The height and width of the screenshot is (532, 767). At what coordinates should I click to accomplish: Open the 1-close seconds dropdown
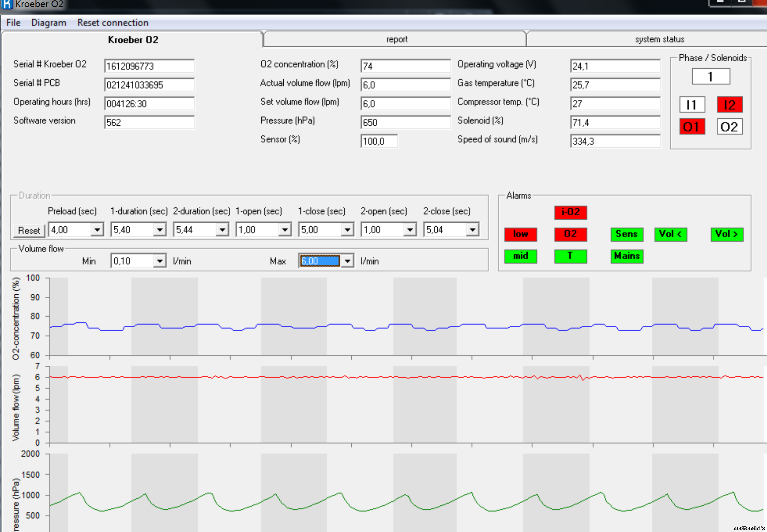pos(347,229)
